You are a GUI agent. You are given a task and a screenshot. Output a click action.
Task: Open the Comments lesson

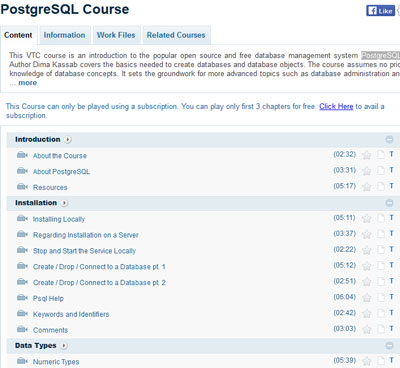click(x=50, y=330)
